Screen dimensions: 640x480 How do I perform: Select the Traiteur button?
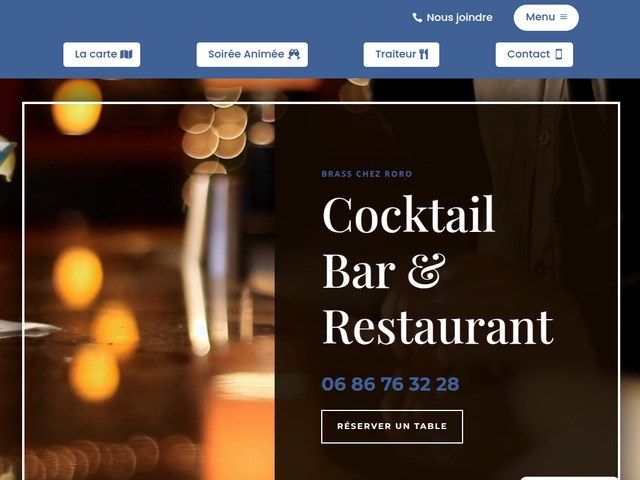pos(401,54)
